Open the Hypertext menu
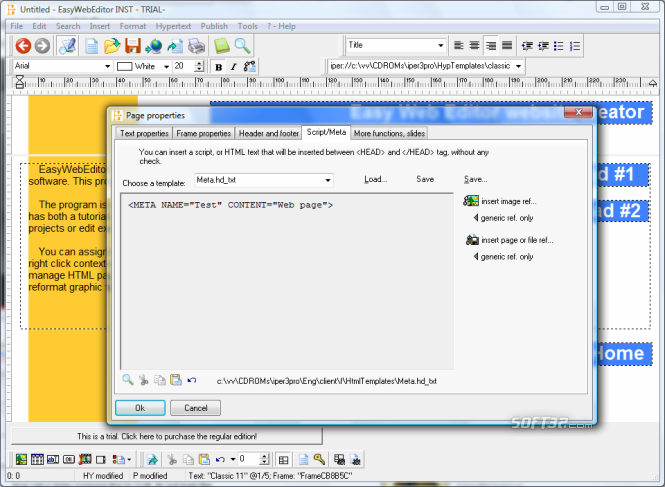 173,26
